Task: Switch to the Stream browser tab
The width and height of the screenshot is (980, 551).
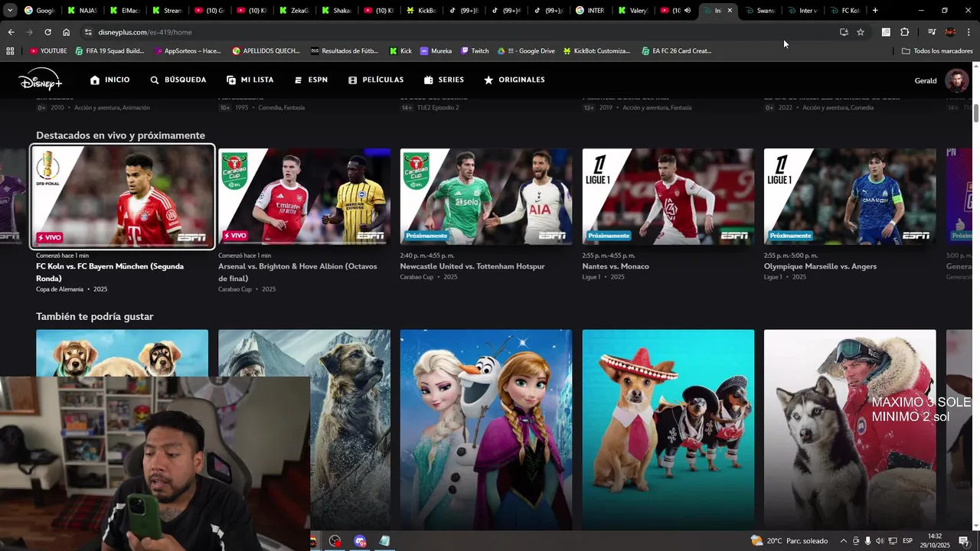Action: 166,11
